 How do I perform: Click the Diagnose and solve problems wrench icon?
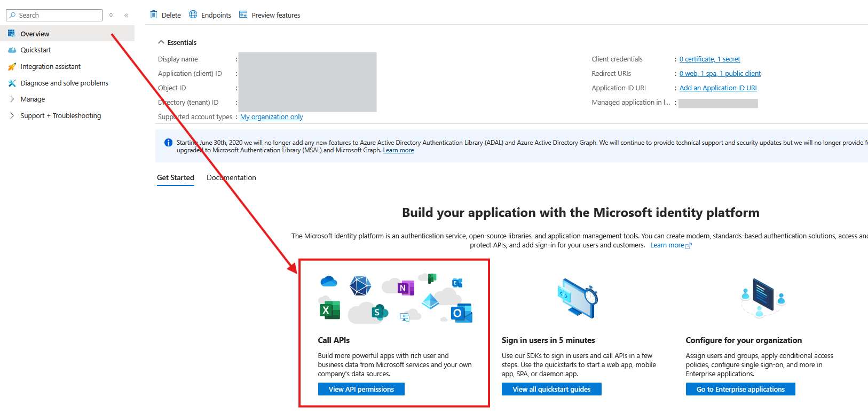click(x=12, y=83)
